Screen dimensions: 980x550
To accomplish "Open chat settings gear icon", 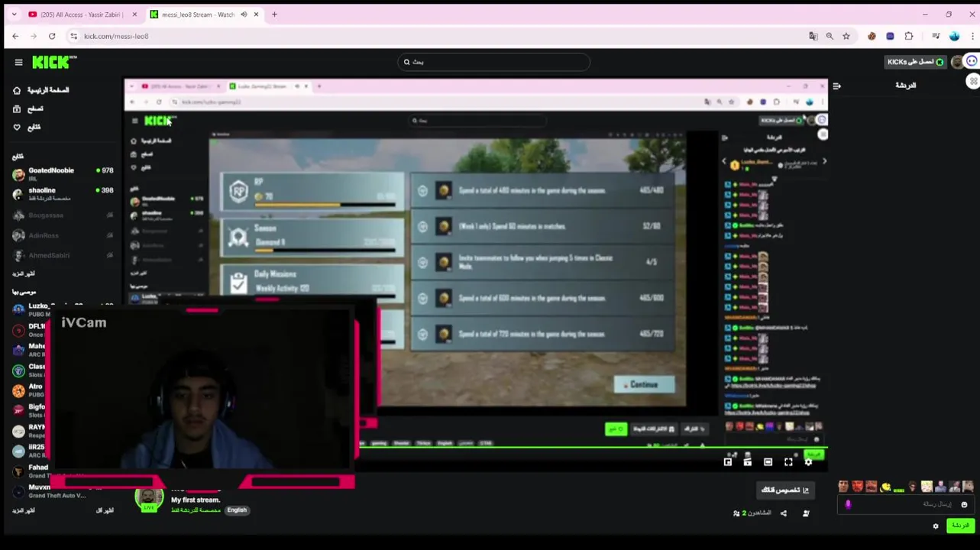I will pos(936,526).
